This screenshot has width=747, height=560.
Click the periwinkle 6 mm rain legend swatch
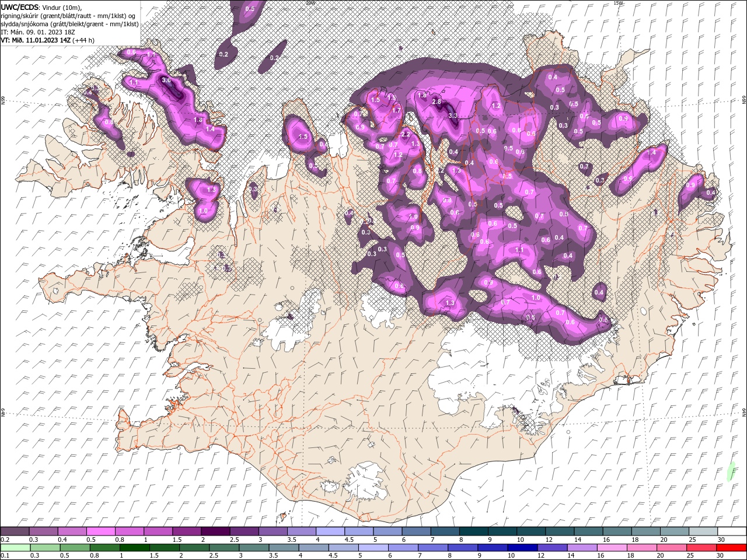click(x=403, y=548)
